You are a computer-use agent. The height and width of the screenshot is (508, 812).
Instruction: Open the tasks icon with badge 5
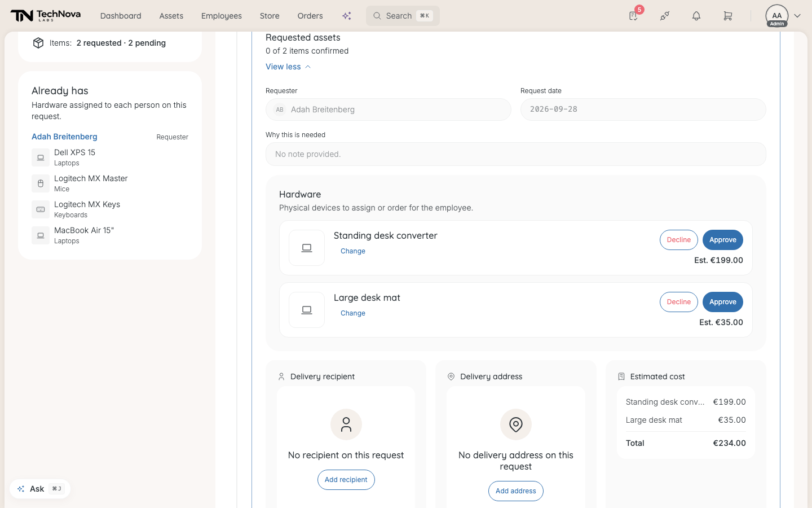[x=634, y=16]
